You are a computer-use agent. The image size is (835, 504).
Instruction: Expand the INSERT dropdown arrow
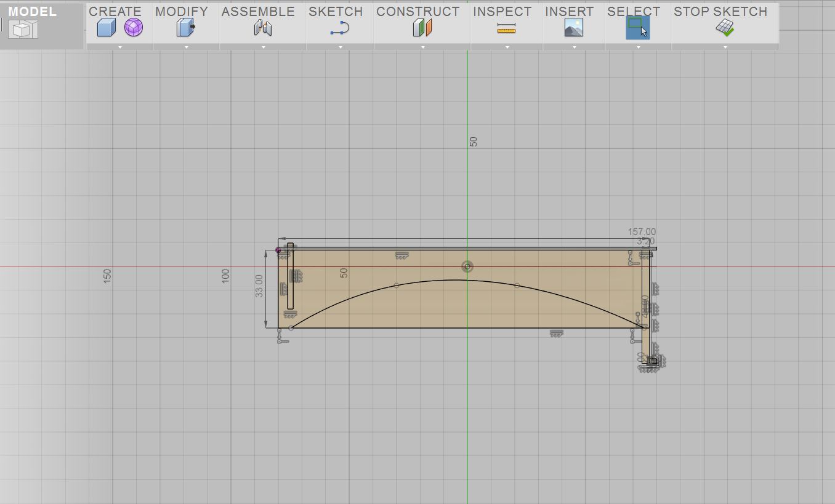pyautogui.click(x=574, y=47)
